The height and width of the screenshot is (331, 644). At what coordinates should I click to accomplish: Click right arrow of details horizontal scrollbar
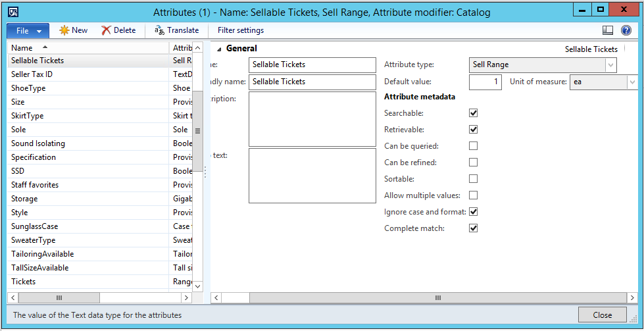pyautogui.click(x=632, y=297)
